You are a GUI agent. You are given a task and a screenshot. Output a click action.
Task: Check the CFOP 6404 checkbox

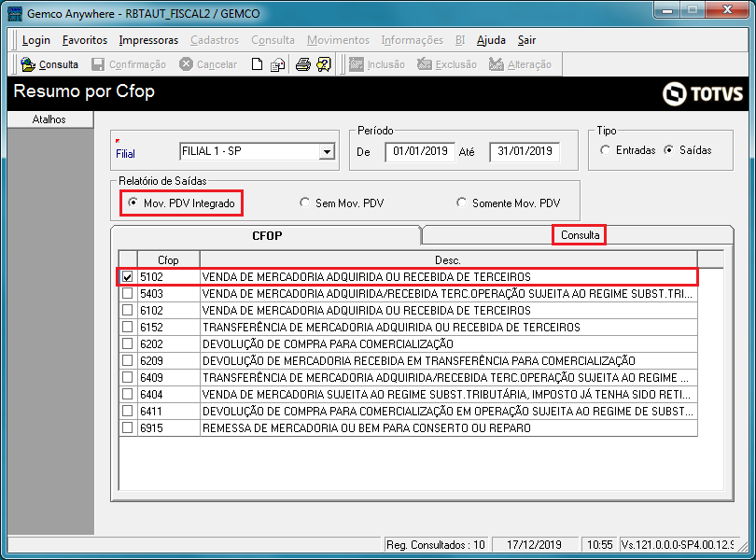(127, 394)
